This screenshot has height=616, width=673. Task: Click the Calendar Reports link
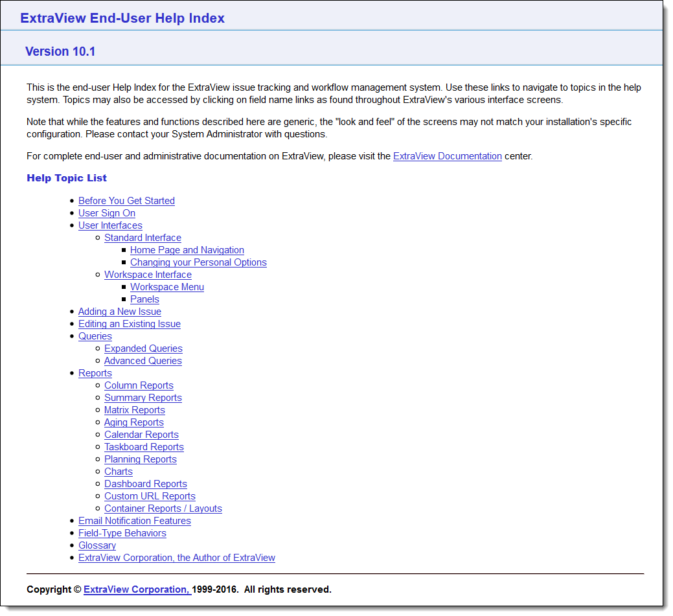(x=142, y=435)
